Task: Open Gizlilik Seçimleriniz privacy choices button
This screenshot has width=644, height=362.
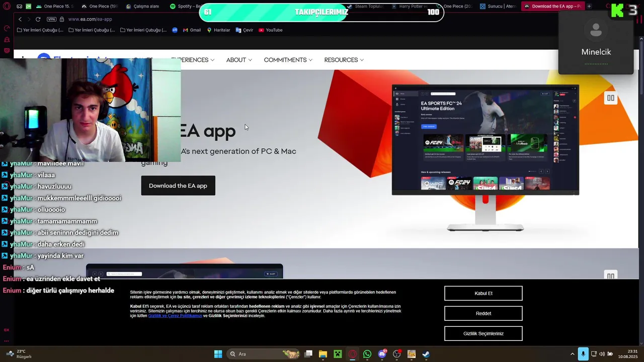Action: (x=483, y=333)
